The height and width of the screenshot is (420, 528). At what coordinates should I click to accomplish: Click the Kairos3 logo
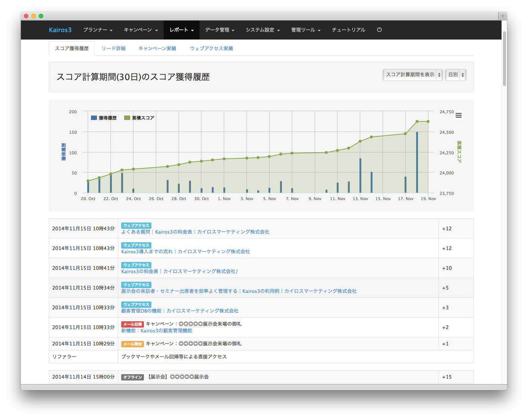[60, 30]
